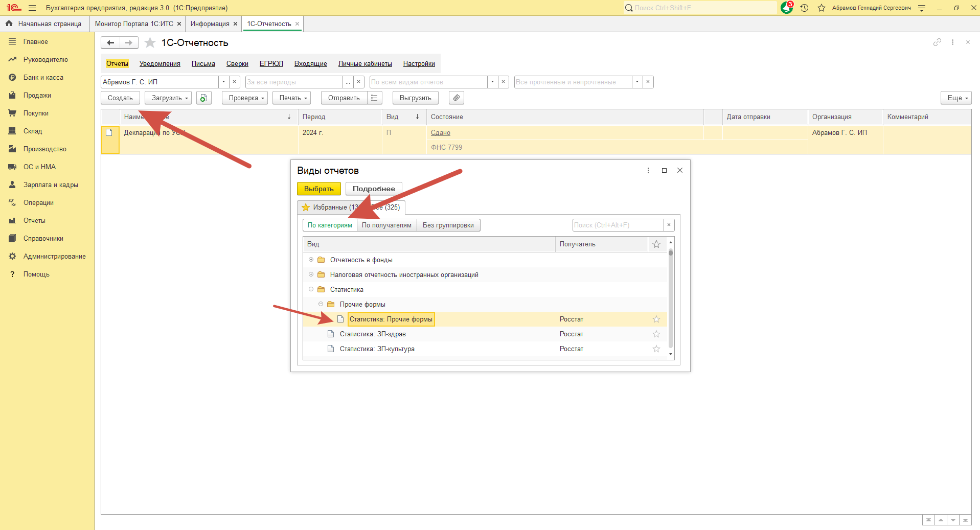Open the Загрузить dropdown button

tap(168, 98)
